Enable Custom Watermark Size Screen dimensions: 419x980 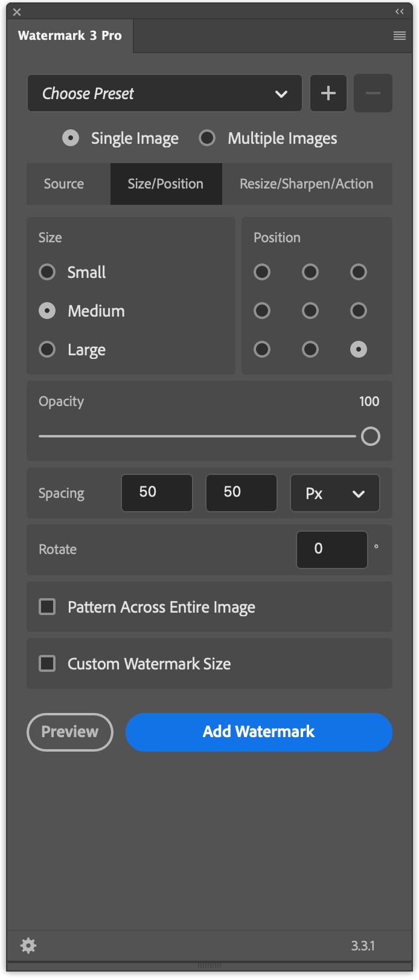(46, 663)
